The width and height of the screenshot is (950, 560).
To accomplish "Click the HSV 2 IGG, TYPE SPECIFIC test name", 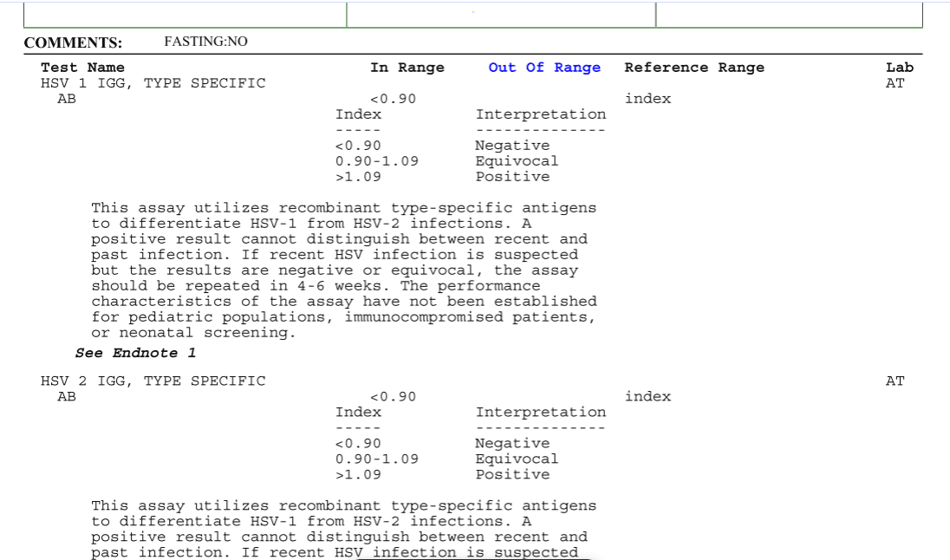I will (153, 381).
